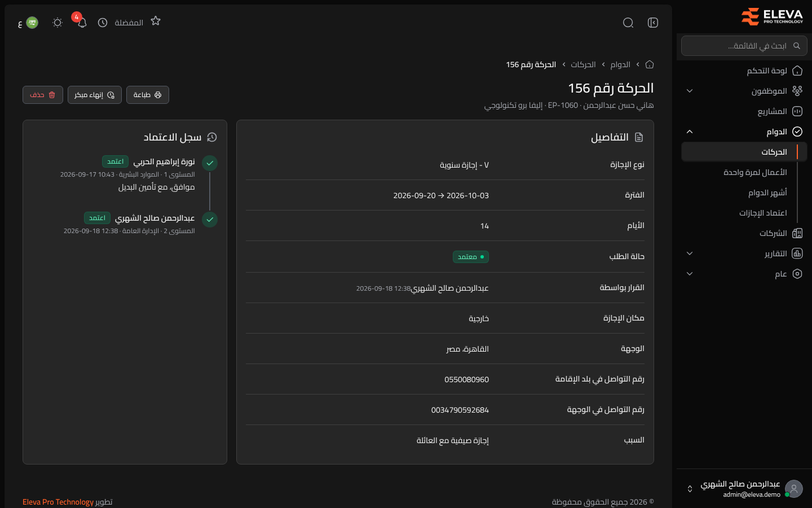Viewport: 812px width, 508px height.
Task: Click the approval log history icon
Action: click(212, 137)
